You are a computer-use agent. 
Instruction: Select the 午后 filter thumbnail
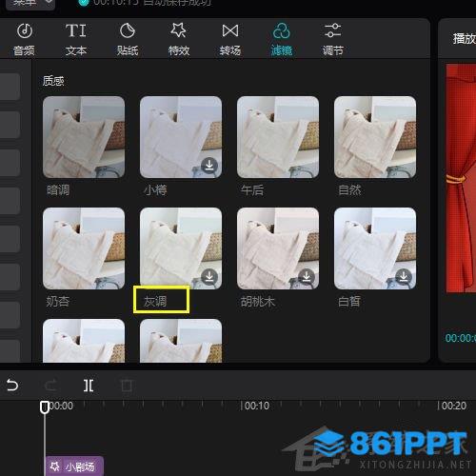[278, 137]
